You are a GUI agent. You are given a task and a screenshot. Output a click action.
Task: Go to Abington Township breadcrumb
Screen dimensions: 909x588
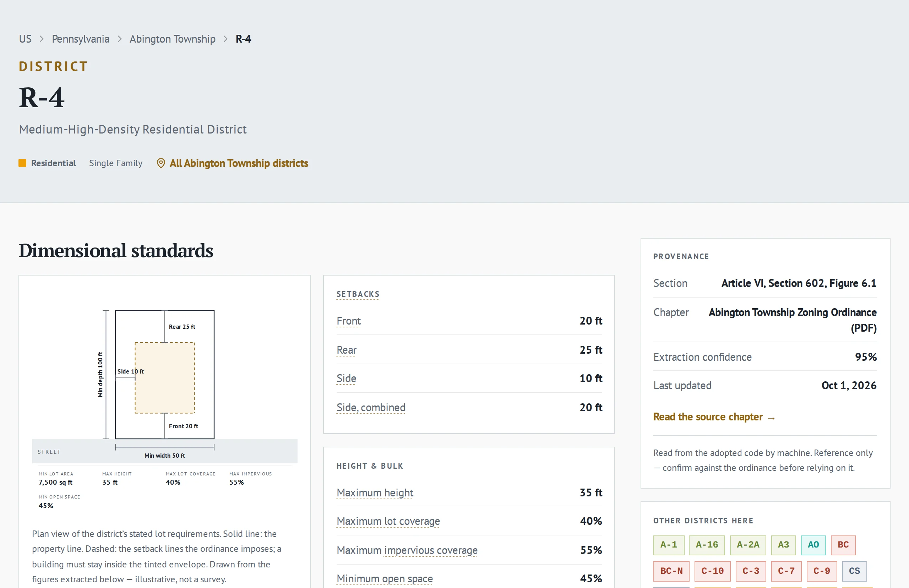coord(173,39)
